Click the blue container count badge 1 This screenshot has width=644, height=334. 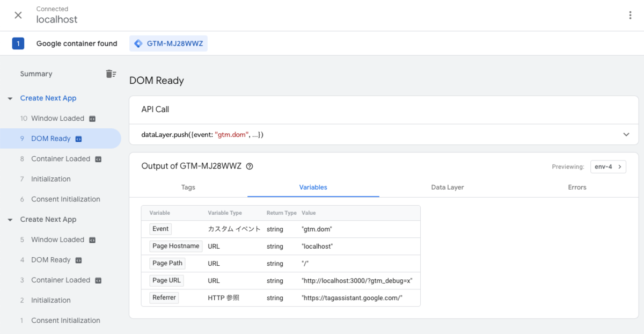18,43
